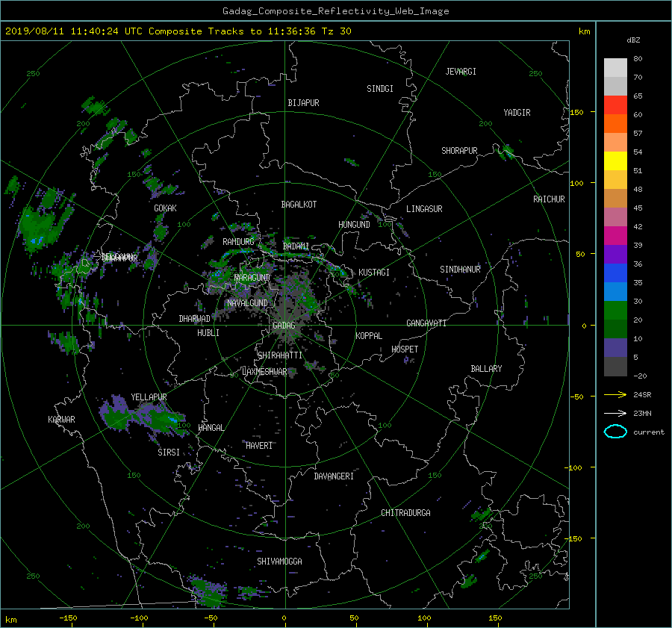The height and width of the screenshot is (628, 672).
Task: Pick the blue 36 dBZ color swatch
Action: 615,273
